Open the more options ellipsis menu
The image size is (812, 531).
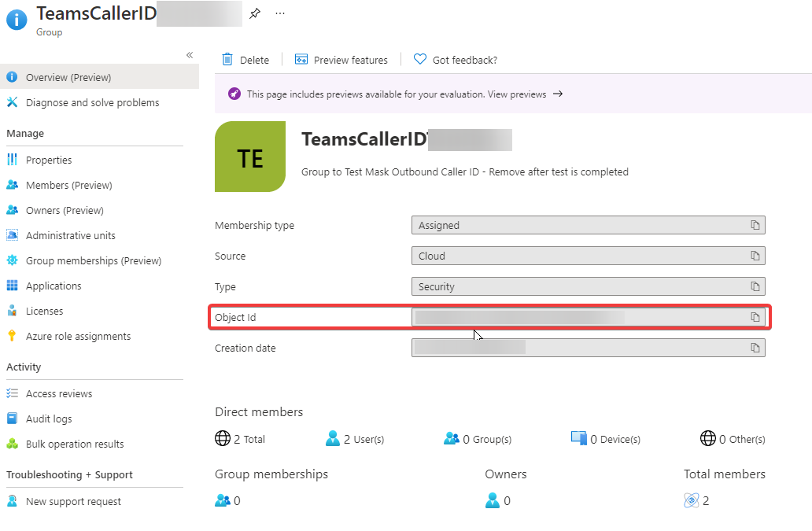coord(279,13)
